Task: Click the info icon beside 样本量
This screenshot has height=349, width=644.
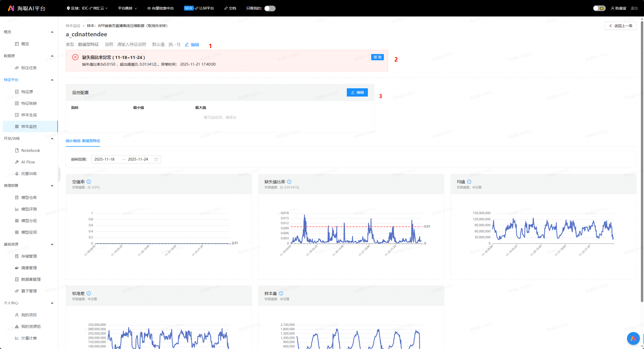Action: [x=281, y=293]
